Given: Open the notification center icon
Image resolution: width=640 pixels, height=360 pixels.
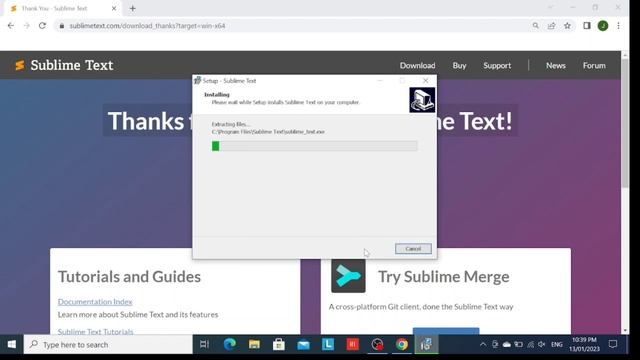Looking at the screenshot, I should [613, 344].
